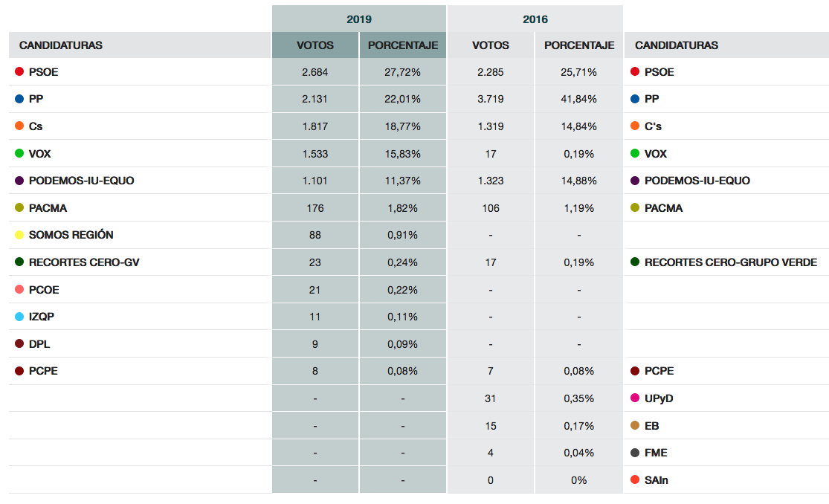Click the yellow SOMOS REGIÓN color dot
This screenshot has width=829, height=504.
point(19,235)
